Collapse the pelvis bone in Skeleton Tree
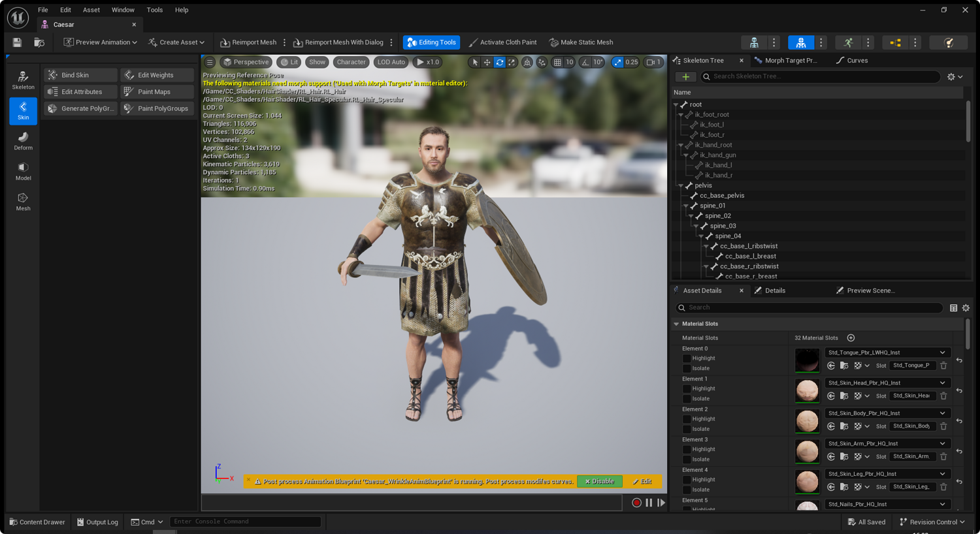Screen dimensions: 980x534 (681, 186)
